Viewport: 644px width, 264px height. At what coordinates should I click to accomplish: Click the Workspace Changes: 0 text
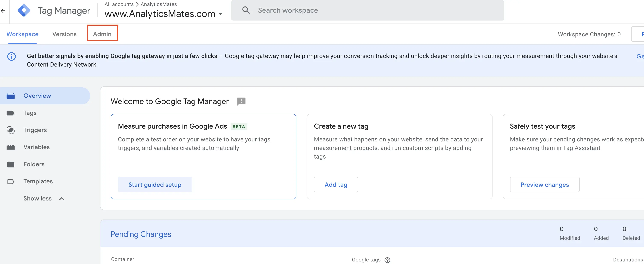click(x=589, y=34)
